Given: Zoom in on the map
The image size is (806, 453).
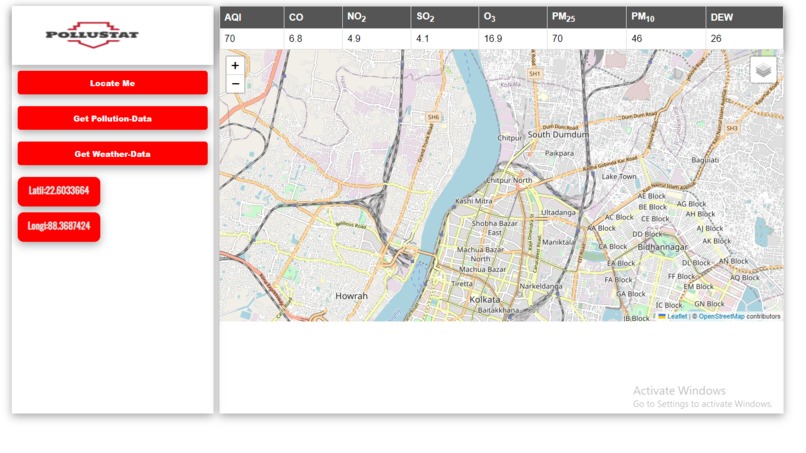Looking at the screenshot, I should click(235, 65).
